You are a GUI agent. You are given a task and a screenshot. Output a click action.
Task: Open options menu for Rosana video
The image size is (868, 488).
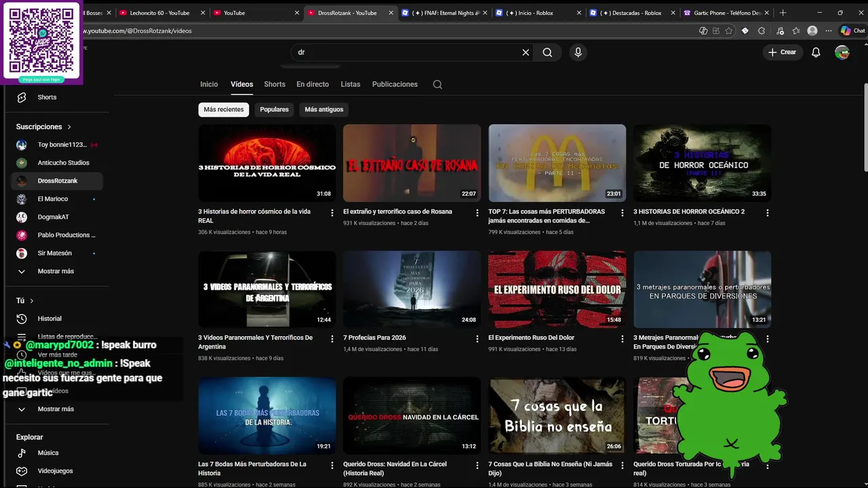(477, 213)
